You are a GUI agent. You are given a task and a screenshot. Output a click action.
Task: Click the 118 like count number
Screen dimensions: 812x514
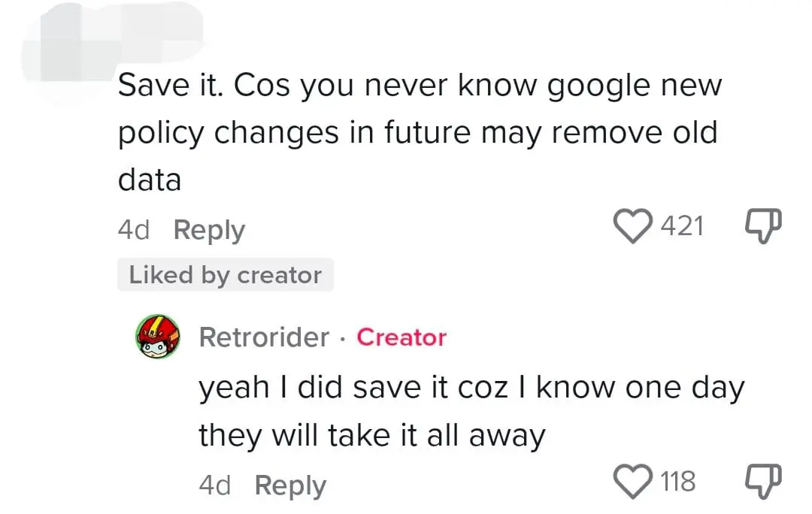[677, 481]
